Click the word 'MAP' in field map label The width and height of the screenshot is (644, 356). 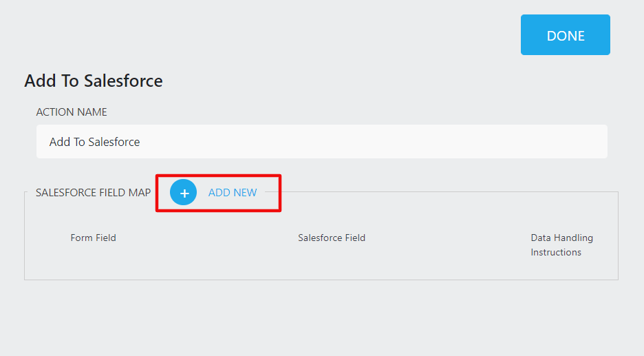pos(140,193)
